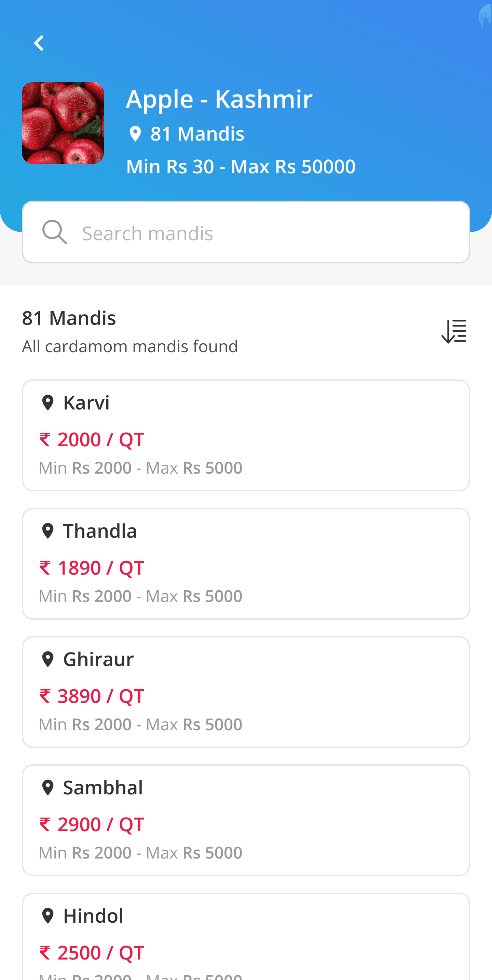Tap the Hindol location pin icon
492x980 pixels.
[x=47, y=916]
